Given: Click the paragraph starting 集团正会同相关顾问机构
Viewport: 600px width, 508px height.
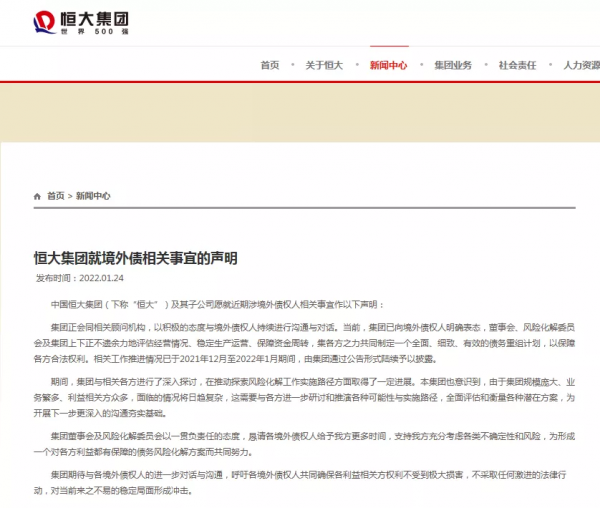Looking at the screenshot, I should [x=304, y=343].
